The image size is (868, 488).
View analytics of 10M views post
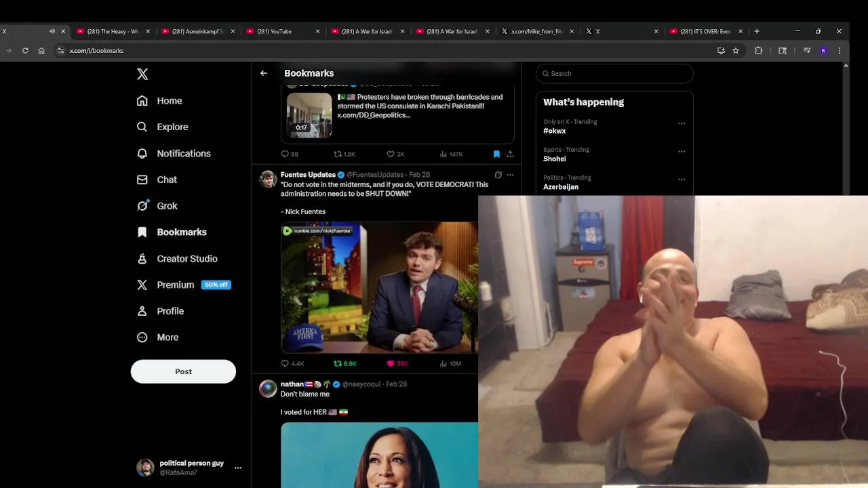[450, 363]
